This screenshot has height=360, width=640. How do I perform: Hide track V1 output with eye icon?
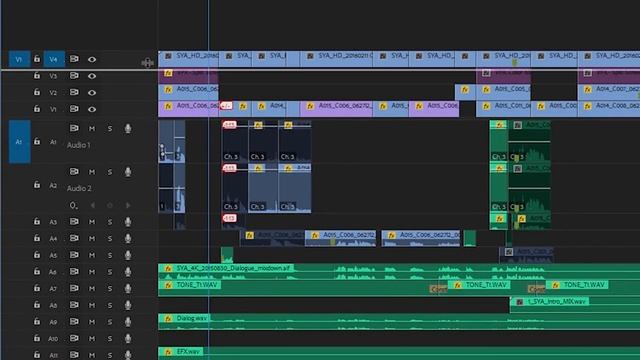coord(92,109)
